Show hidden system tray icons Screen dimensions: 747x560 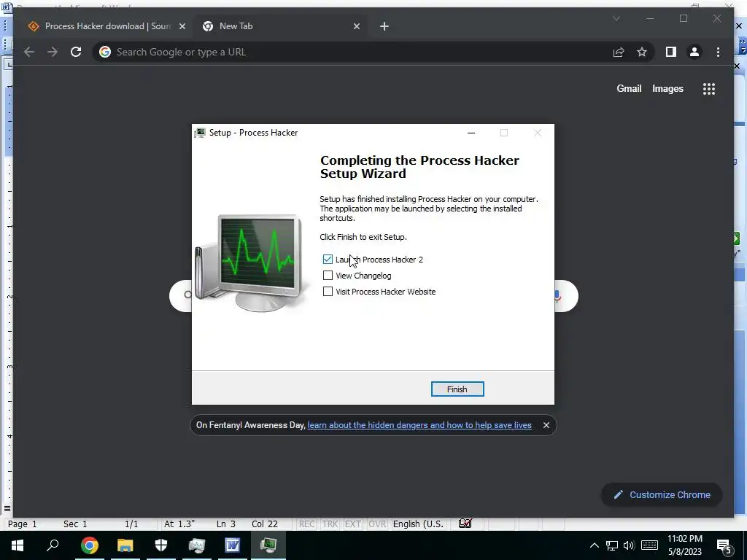tap(594, 545)
